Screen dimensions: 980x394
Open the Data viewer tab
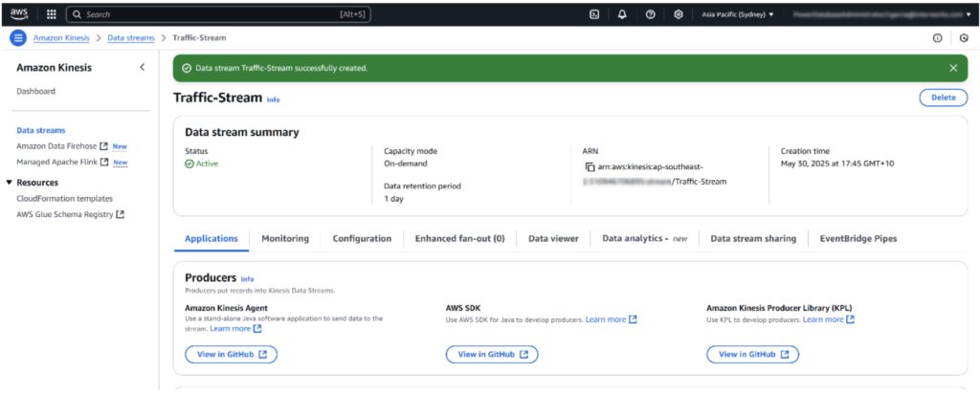[x=553, y=238]
